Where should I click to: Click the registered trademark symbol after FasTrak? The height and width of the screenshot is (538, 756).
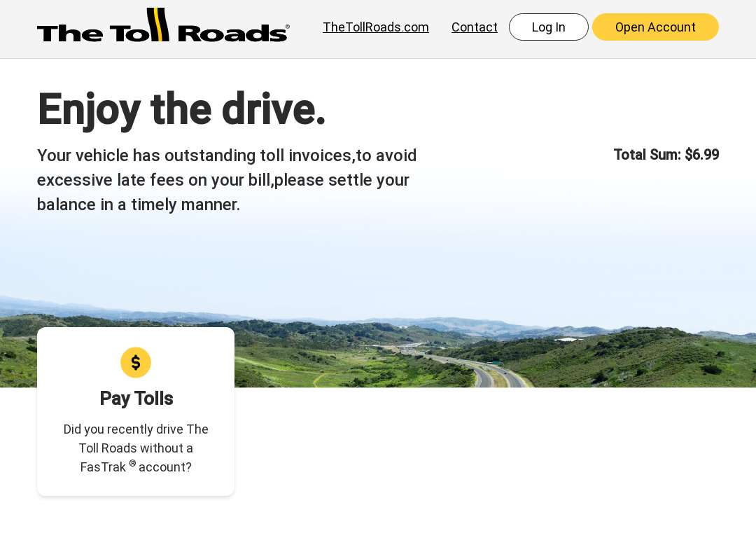[132, 463]
